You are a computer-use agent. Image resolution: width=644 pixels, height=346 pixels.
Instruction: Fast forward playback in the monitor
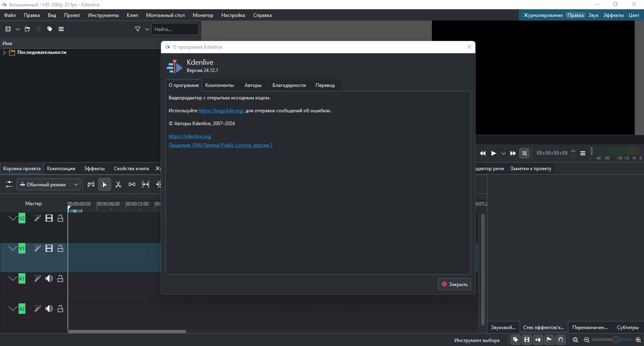click(513, 153)
